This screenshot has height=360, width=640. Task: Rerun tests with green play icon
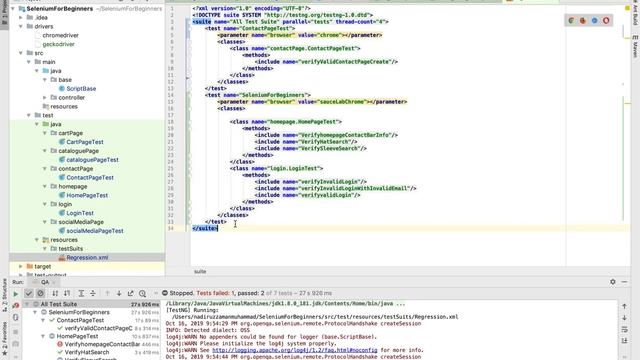coord(16,293)
